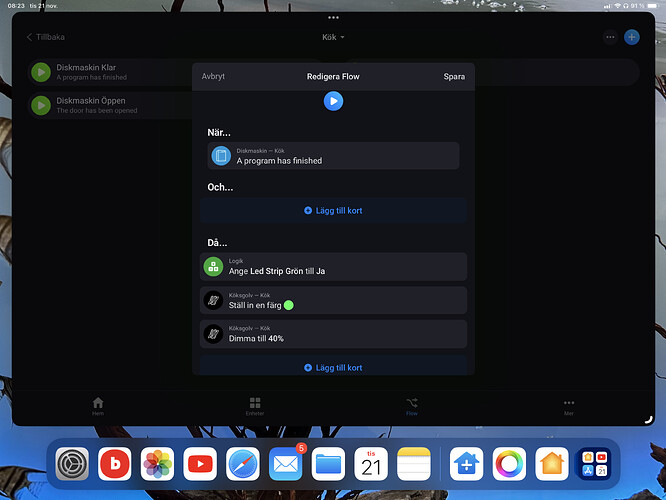Go back with Tillbaka
The height and width of the screenshot is (500, 666).
[46, 37]
